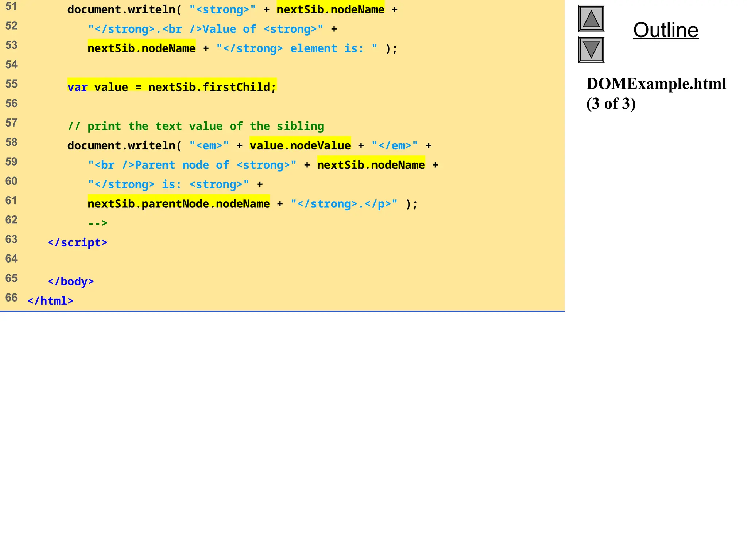Click the </body> closing tag

click(x=71, y=281)
